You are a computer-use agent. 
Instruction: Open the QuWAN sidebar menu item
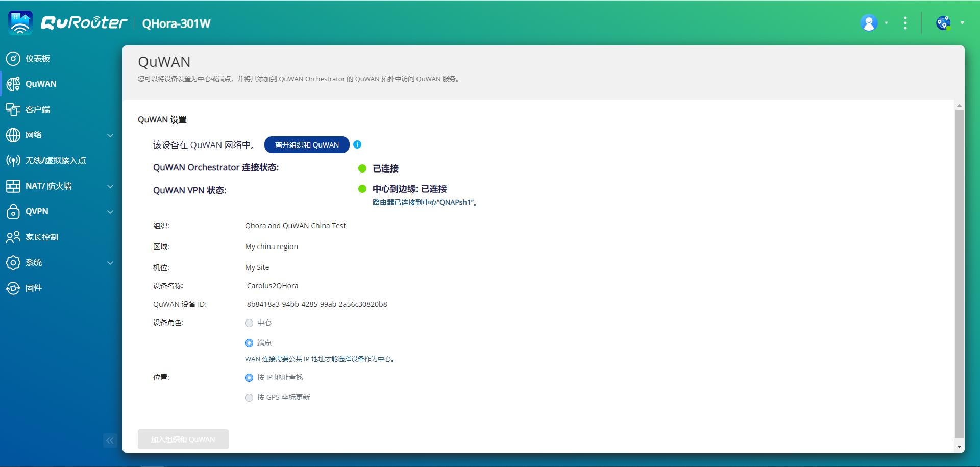pyautogui.click(x=41, y=84)
